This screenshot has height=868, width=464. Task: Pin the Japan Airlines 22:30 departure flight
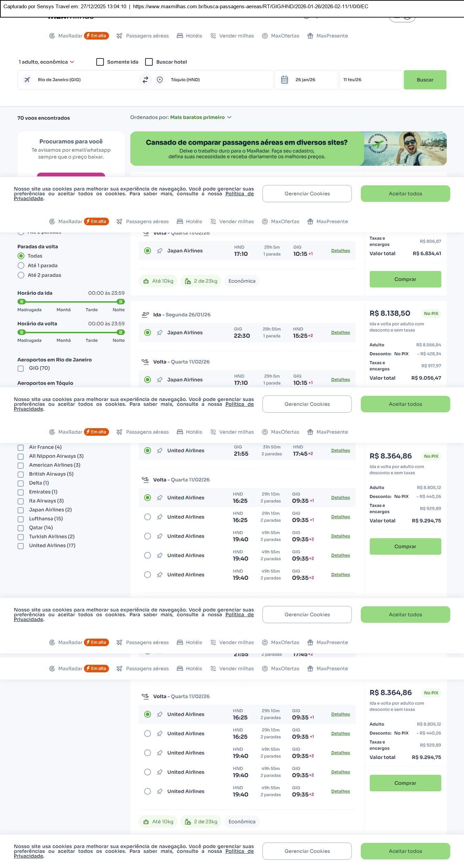[x=160, y=333]
